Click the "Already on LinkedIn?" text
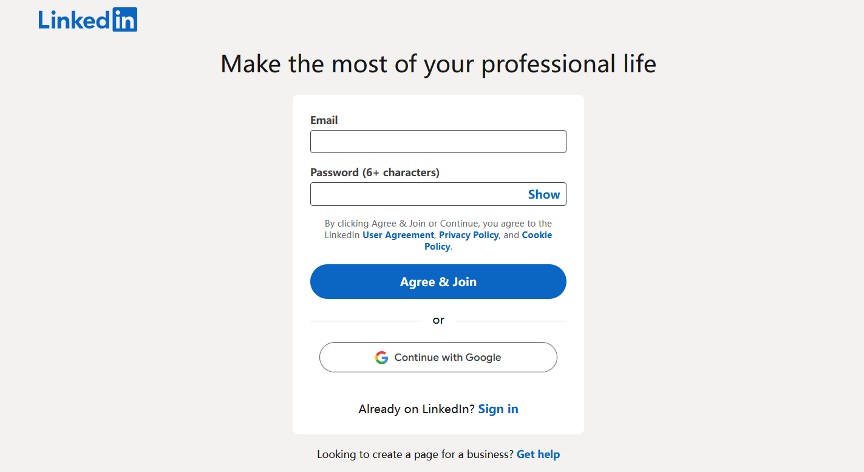864x472 pixels. click(416, 409)
